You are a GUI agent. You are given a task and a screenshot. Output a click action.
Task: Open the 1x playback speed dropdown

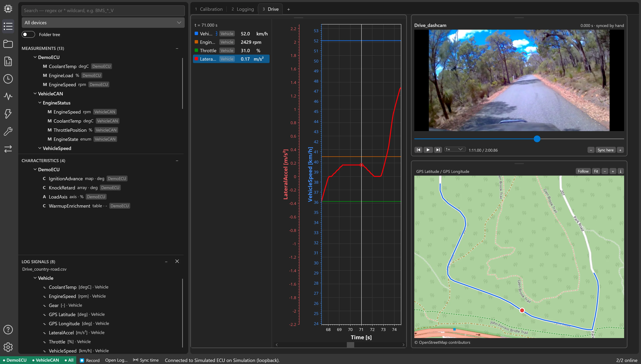pos(455,149)
